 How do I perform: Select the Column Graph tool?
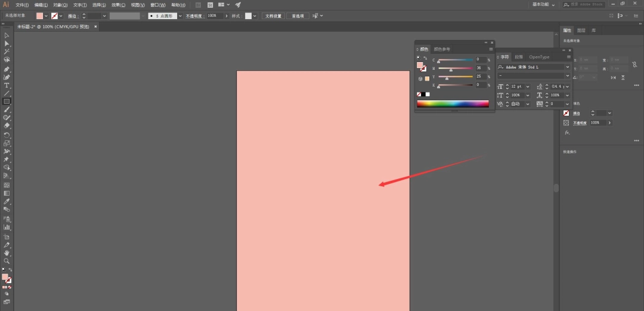[x=7, y=227]
